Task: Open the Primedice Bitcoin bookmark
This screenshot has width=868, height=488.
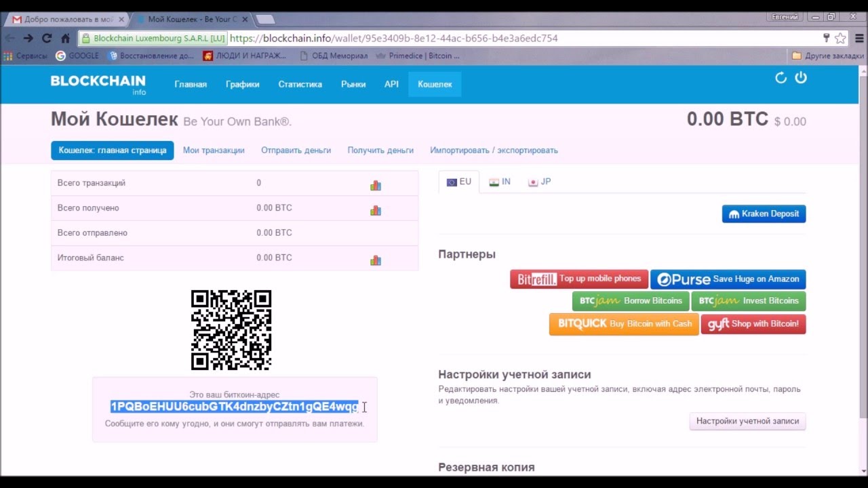Action: (x=418, y=56)
